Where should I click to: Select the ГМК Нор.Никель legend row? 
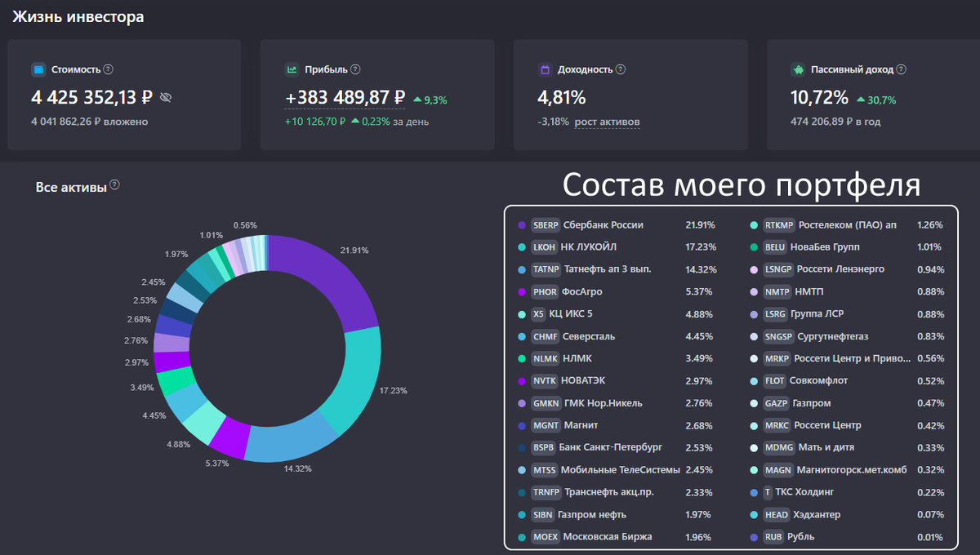[616, 403]
